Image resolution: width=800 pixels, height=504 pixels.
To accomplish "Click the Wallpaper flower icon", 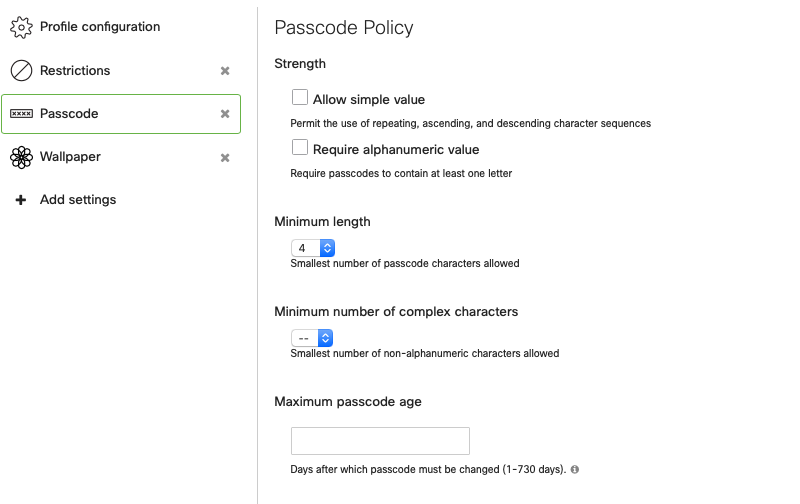I will (21, 157).
